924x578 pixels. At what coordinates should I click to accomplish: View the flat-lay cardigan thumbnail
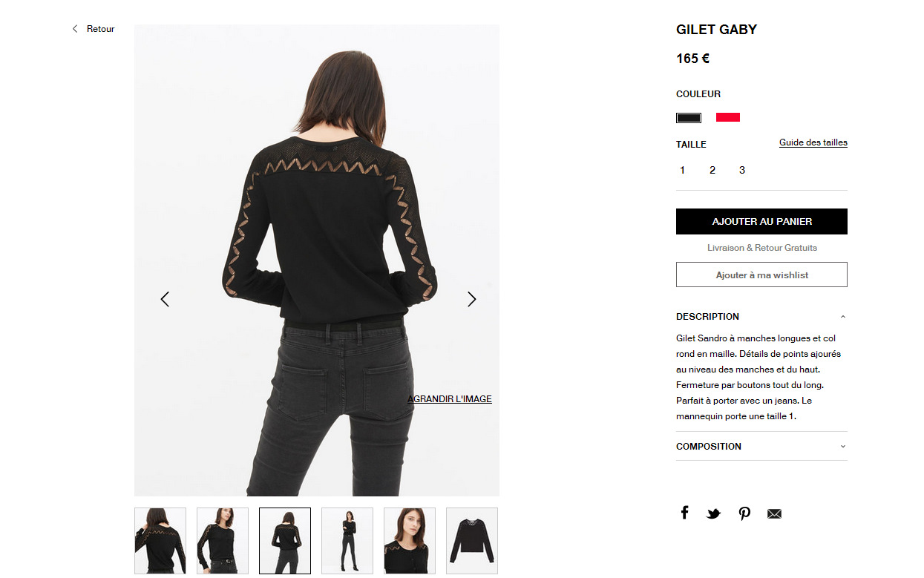pyautogui.click(x=472, y=541)
